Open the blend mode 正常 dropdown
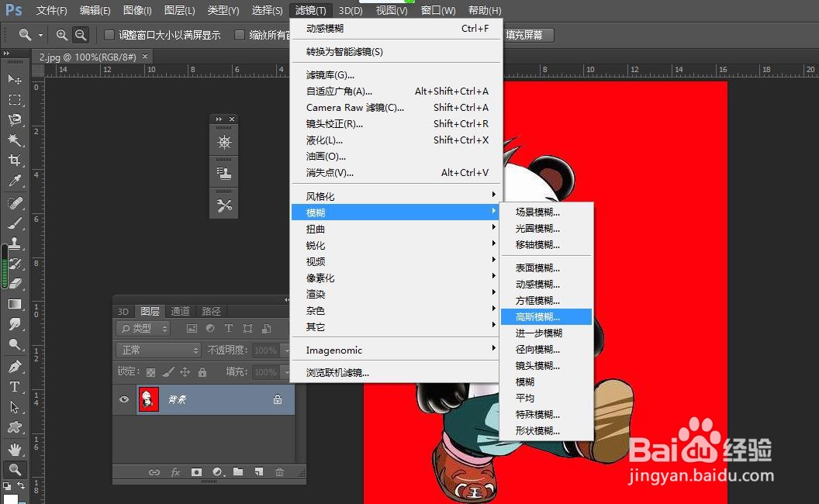 [x=159, y=350]
